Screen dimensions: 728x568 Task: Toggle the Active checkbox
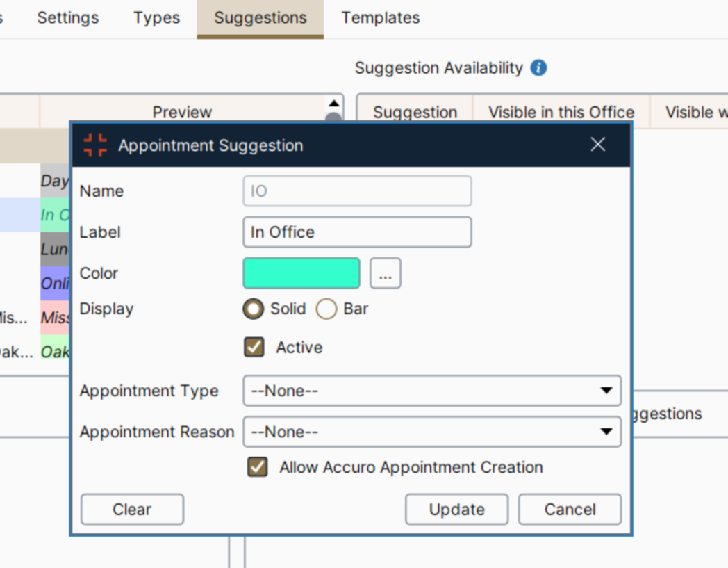(x=255, y=347)
